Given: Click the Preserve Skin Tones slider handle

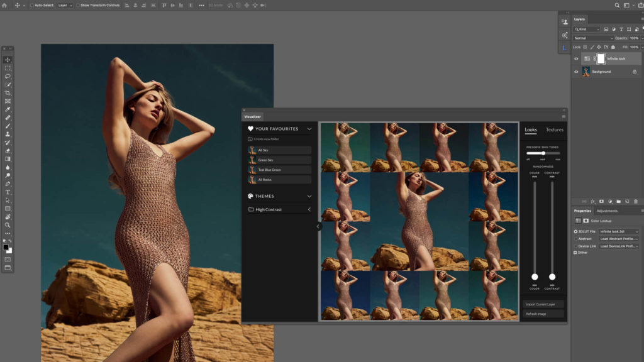Looking at the screenshot, I should click(x=543, y=153).
